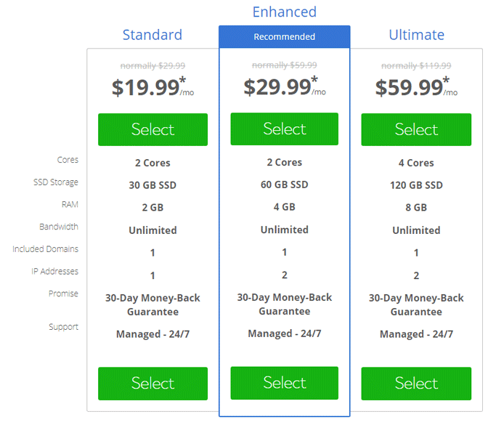
Task: Click the Cores row label
Action: pos(68,160)
